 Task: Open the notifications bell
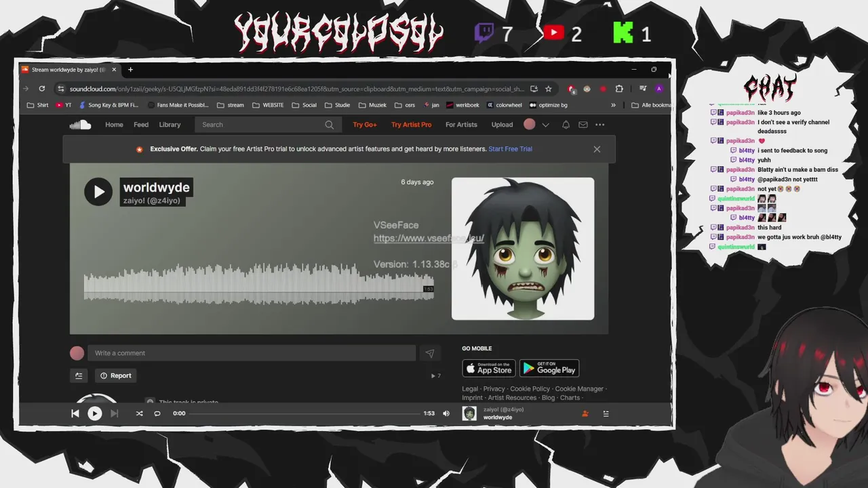click(x=566, y=125)
